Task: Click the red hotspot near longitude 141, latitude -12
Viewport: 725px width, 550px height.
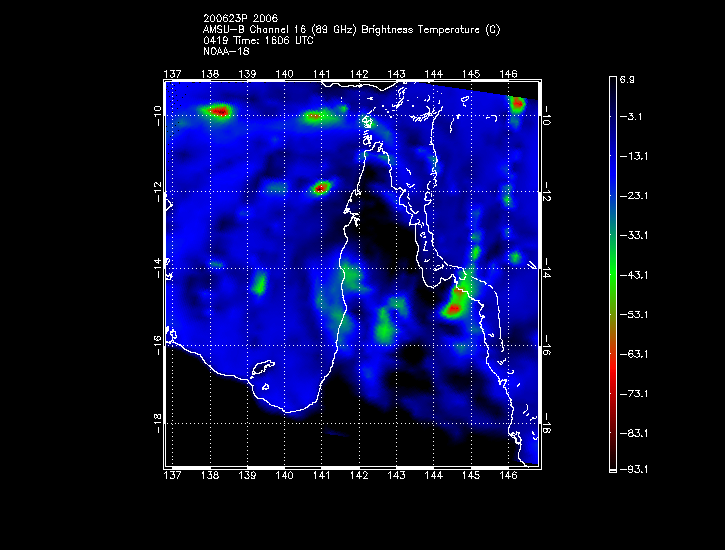Action: 321,187
